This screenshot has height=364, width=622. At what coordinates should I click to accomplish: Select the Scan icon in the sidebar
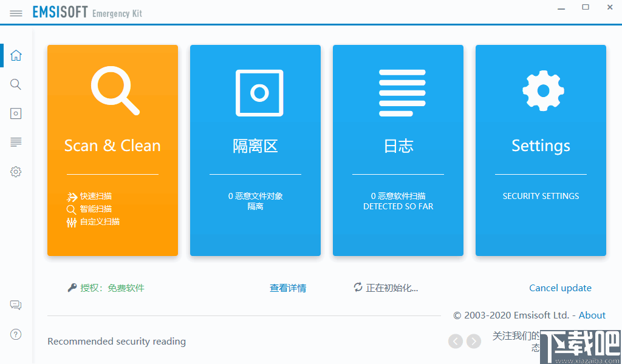[x=16, y=84]
